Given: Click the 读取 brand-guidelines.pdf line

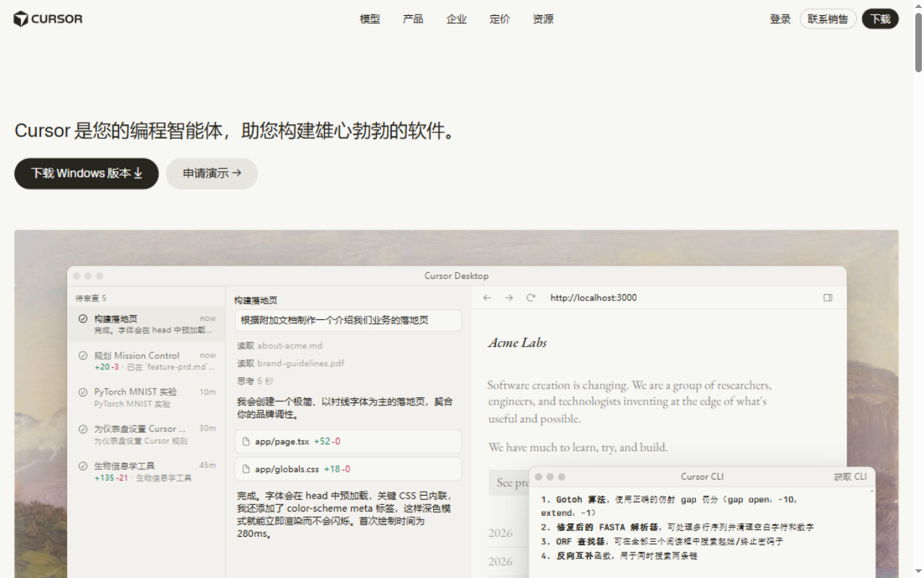Looking at the screenshot, I should tap(291, 363).
